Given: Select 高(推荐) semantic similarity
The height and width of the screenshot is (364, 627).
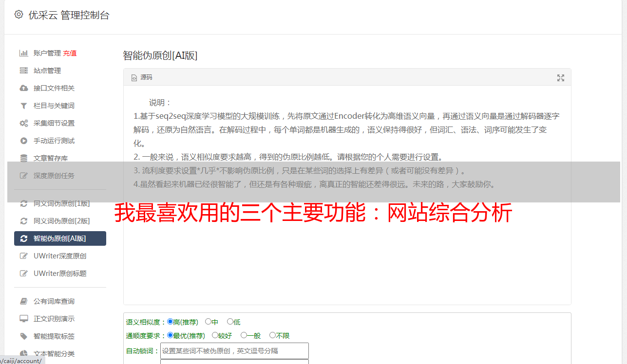Looking at the screenshot, I should pos(170,322).
